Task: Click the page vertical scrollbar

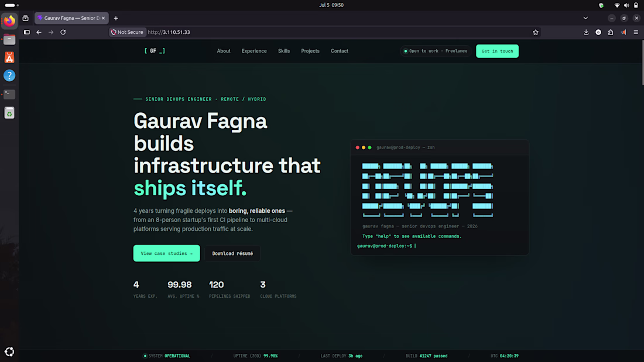Action: coord(642,63)
